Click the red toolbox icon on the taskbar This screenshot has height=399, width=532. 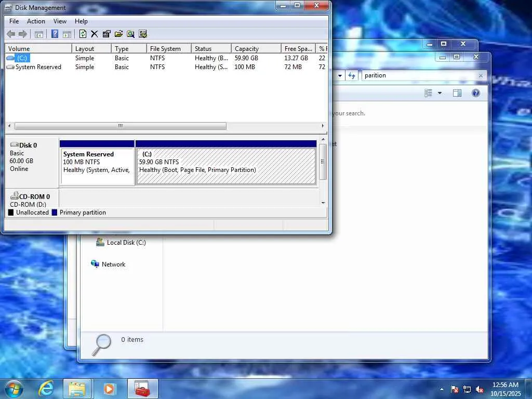142,389
